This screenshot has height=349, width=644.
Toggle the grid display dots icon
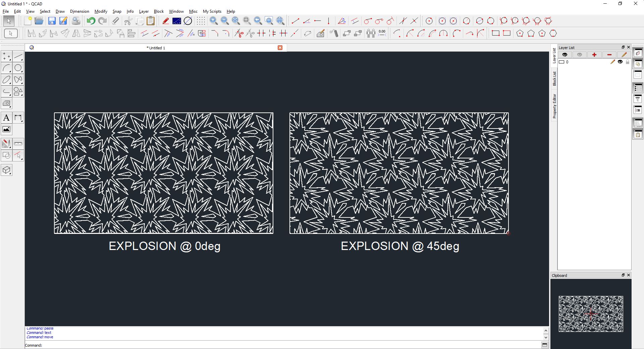201,21
